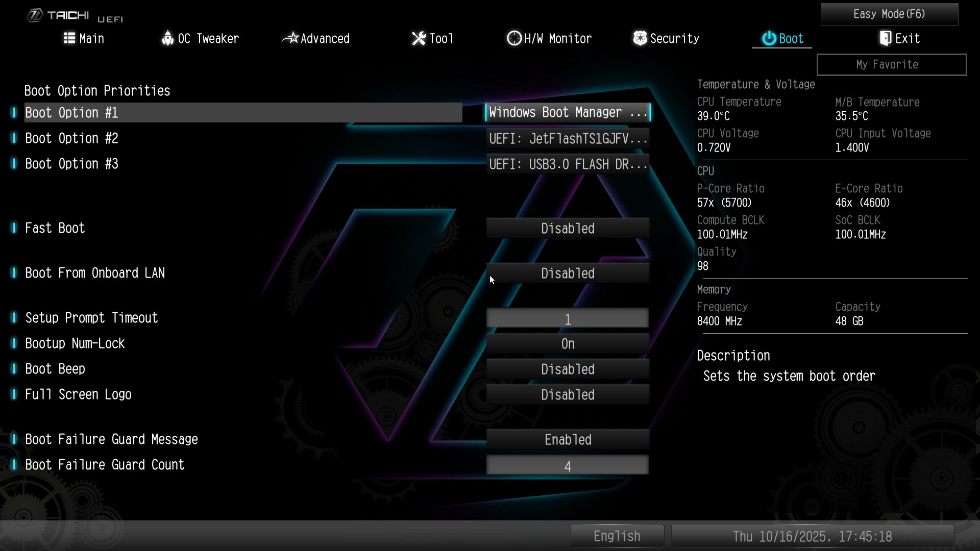Open Boot Option #1 Windows Boot Manager dropdown
Screen dimensions: 980x551
[x=567, y=112]
